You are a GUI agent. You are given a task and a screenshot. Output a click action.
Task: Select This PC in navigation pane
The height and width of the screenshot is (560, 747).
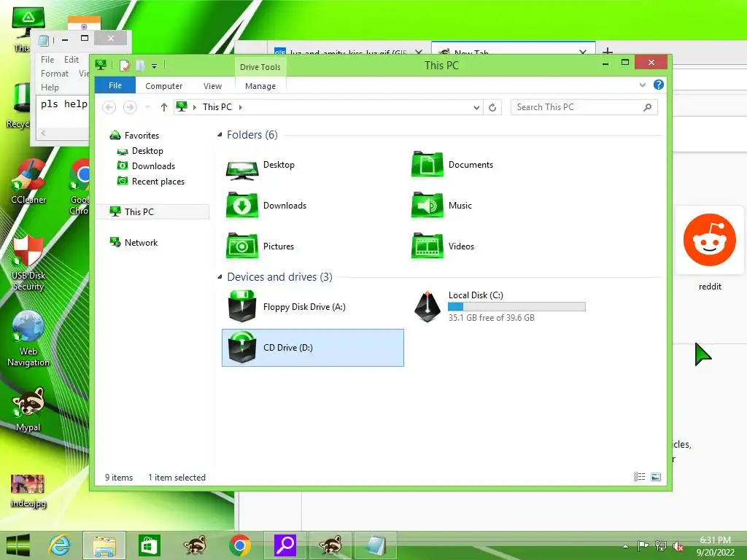[x=153, y=211]
